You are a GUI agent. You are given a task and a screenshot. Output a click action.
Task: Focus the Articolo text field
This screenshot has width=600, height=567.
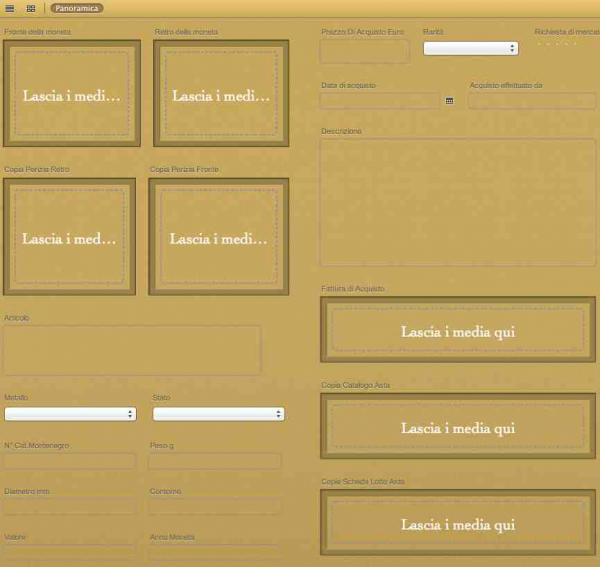click(132, 350)
